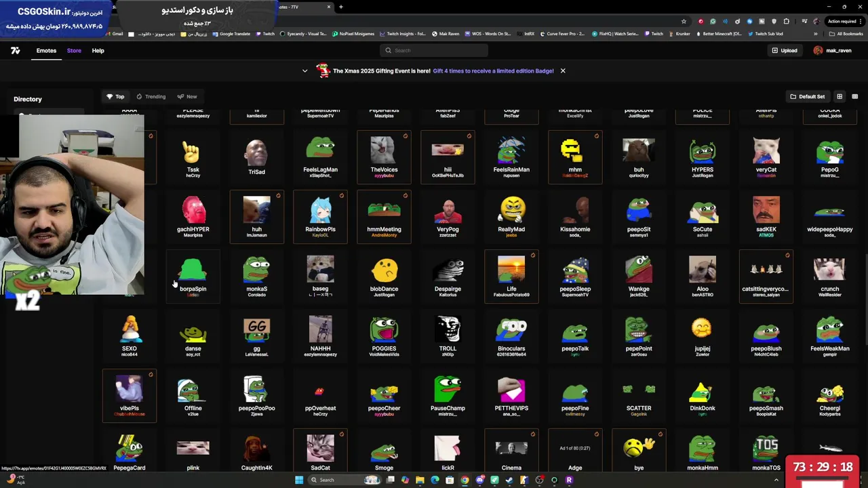Open the POGGIES emote
The image size is (868, 488).
[384, 336]
